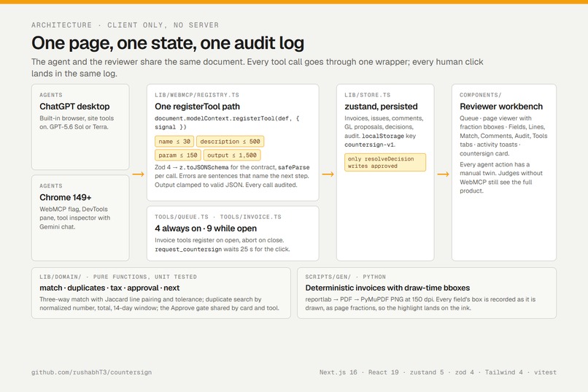The height and width of the screenshot is (392, 588).
Task: Click the 'Output clamped to valid JSON' line
Action: click(225, 185)
